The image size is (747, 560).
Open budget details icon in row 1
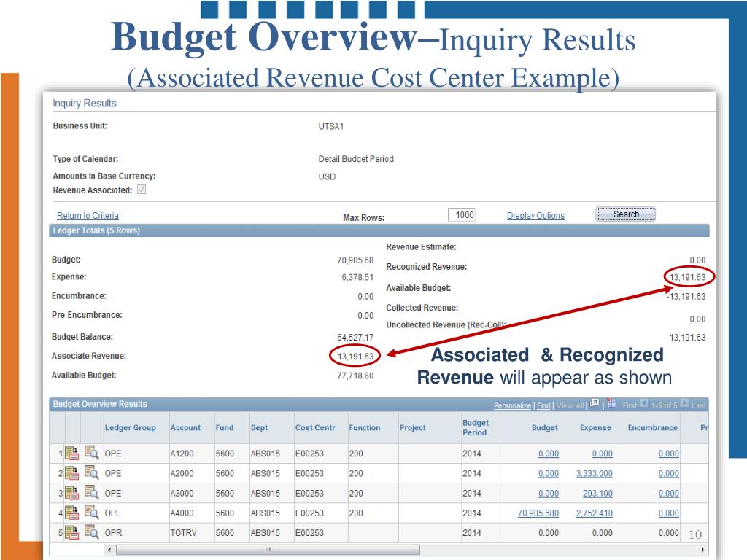point(71,453)
